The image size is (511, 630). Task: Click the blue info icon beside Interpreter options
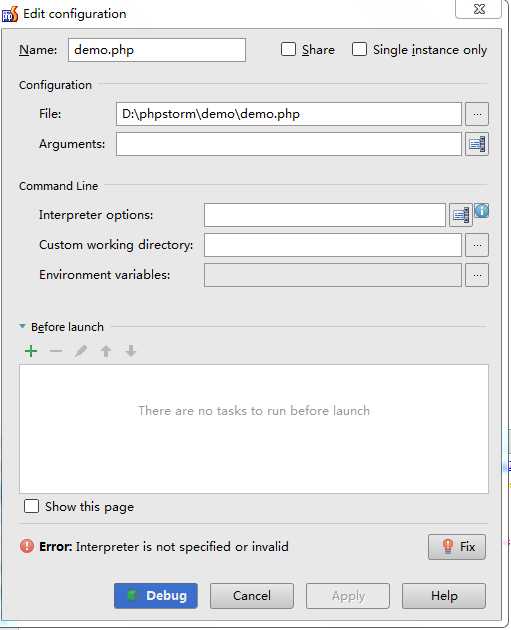(482, 211)
